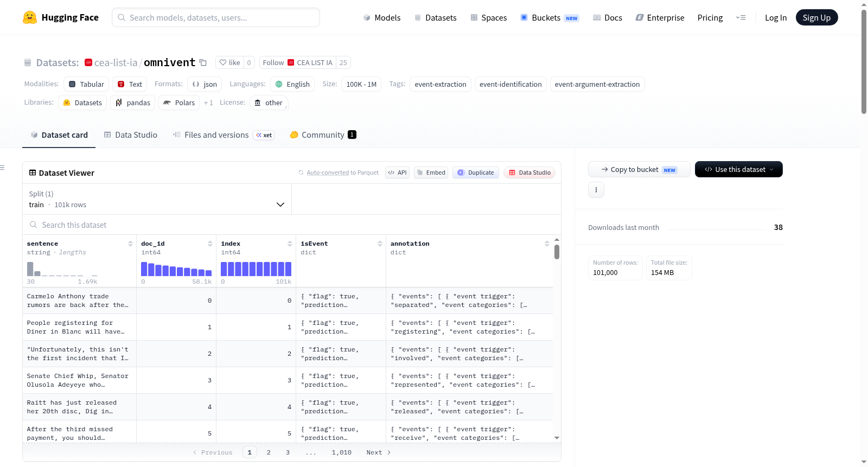This screenshot has height=467, width=868.
Task: Open the Datasets menu item
Action: click(436, 17)
